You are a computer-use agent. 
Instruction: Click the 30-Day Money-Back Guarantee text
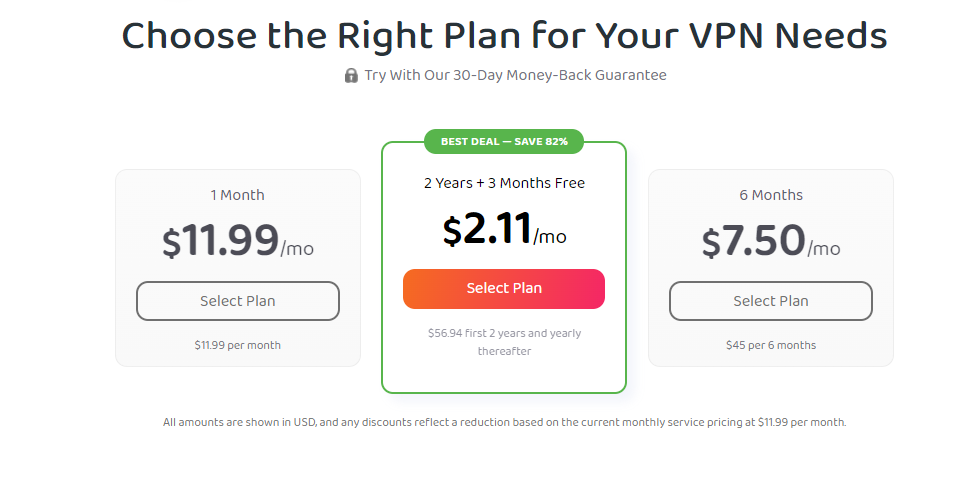click(x=514, y=75)
